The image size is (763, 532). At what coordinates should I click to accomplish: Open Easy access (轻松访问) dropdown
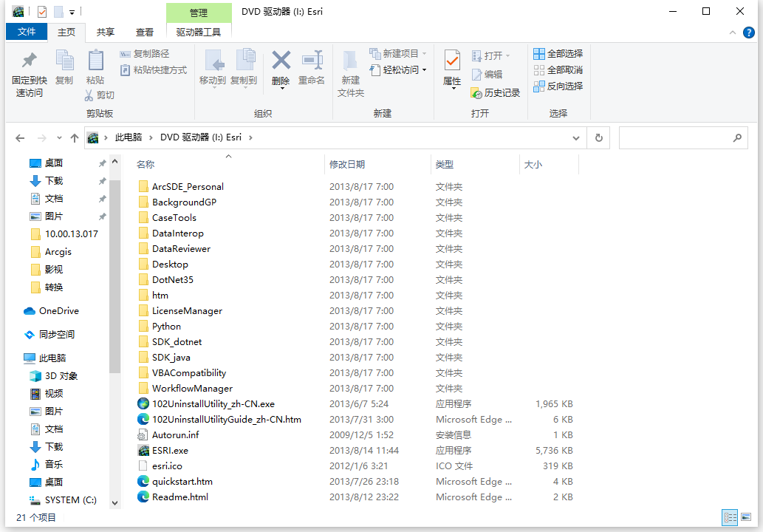(398, 70)
